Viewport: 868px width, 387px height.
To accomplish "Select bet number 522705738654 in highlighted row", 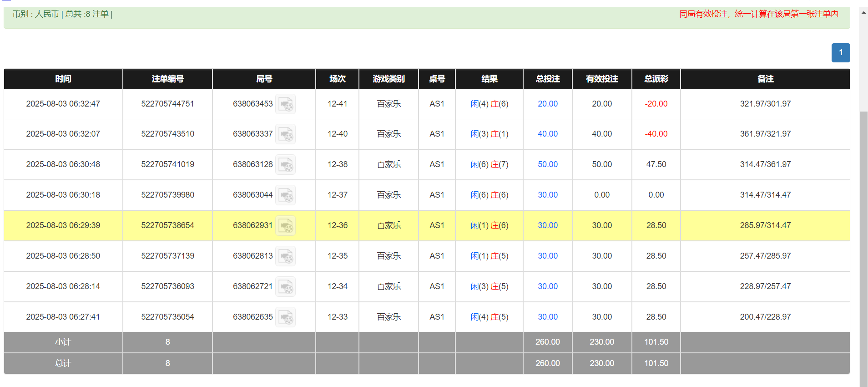I will coord(167,225).
